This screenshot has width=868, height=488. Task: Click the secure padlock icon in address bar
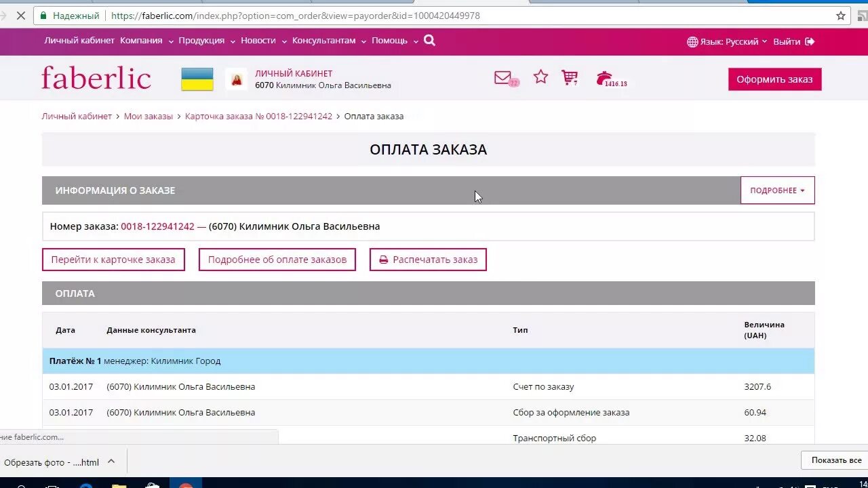44,16
